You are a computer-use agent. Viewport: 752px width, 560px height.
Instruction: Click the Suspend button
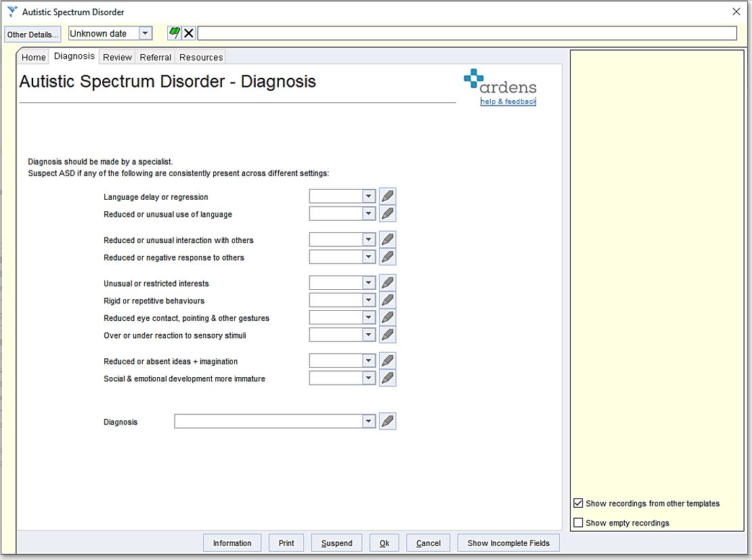point(336,542)
